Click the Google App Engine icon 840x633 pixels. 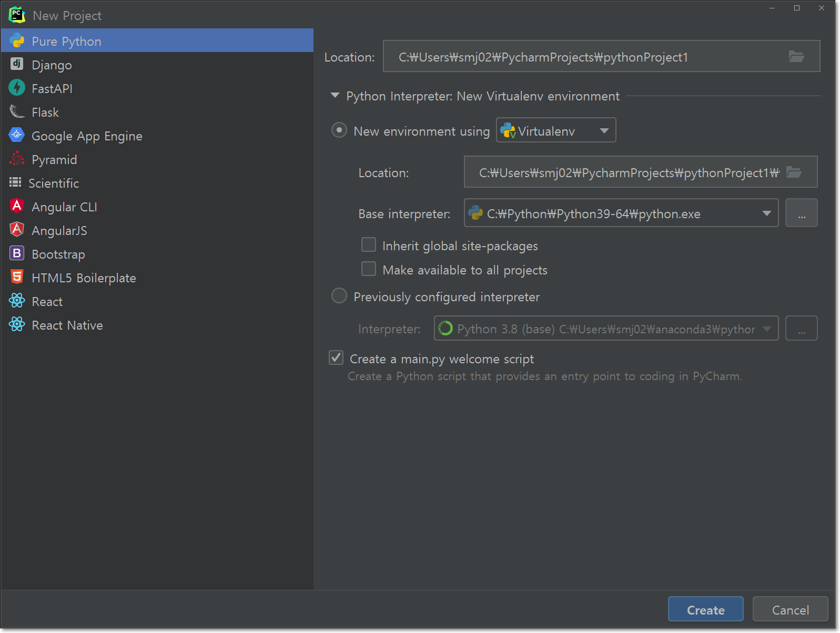(x=17, y=135)
